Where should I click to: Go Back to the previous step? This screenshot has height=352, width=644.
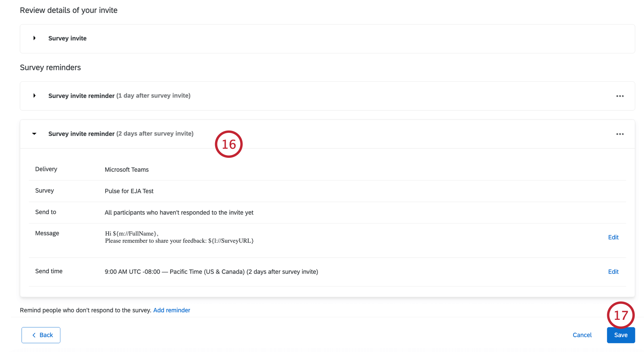coord(41,335)
